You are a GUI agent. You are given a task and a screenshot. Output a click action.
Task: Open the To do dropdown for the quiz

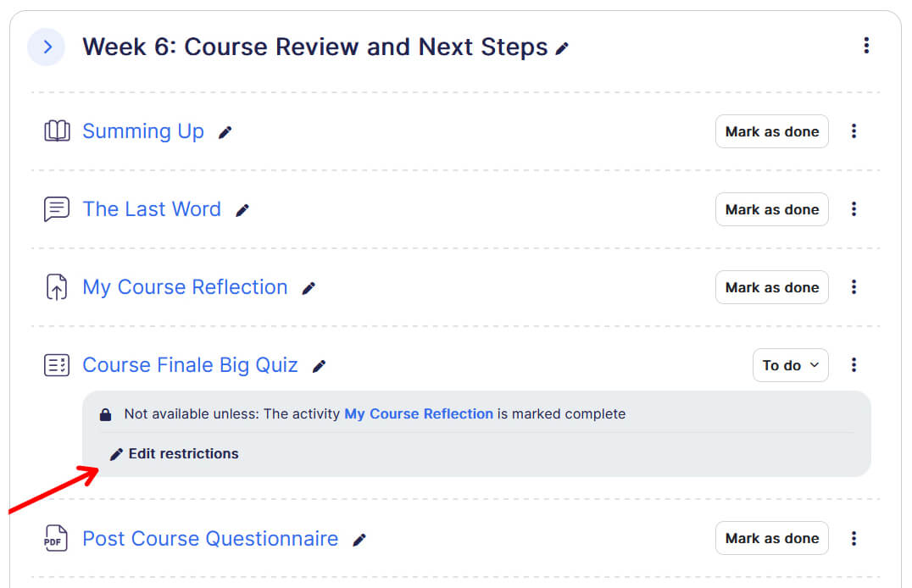coord(790,365)
